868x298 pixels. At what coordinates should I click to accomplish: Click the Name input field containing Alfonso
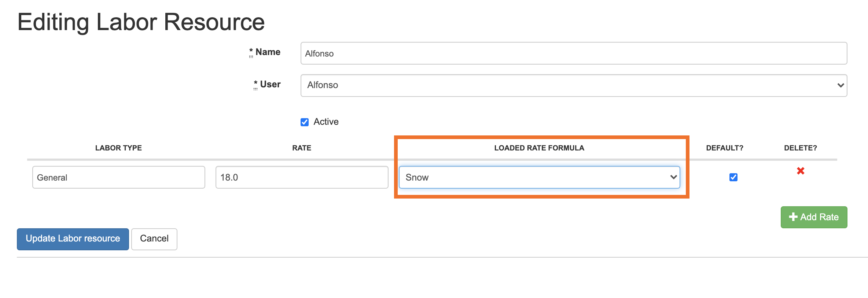click(573, 54)
